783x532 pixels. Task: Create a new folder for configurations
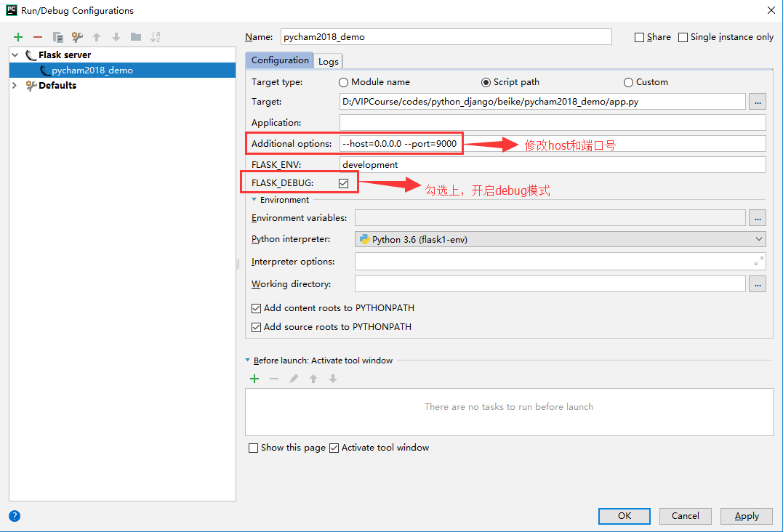point(136,37)
